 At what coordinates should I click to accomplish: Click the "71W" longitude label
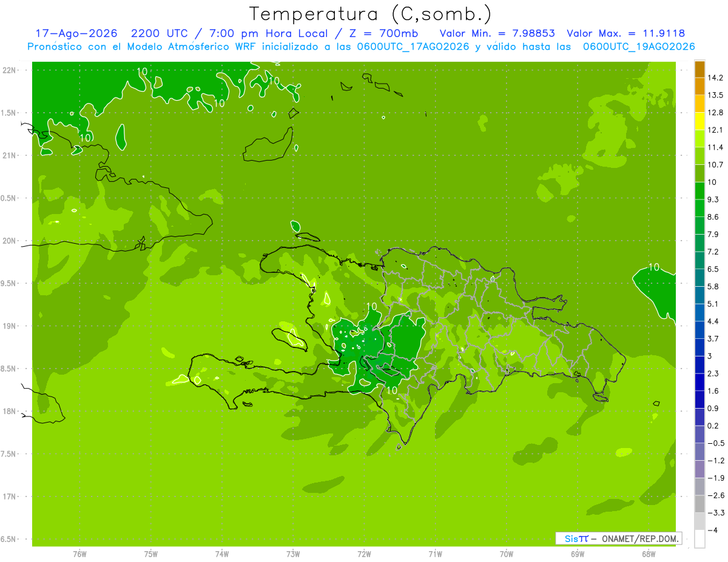click(435, 554)
